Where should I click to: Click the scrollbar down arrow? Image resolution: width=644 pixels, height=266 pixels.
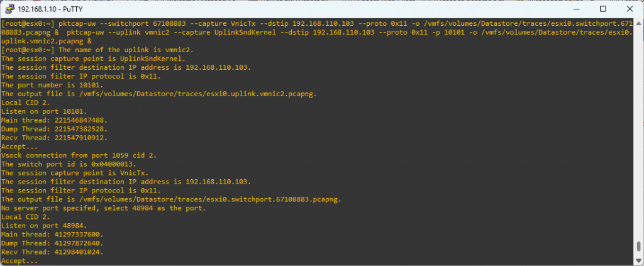click(638, 260)
